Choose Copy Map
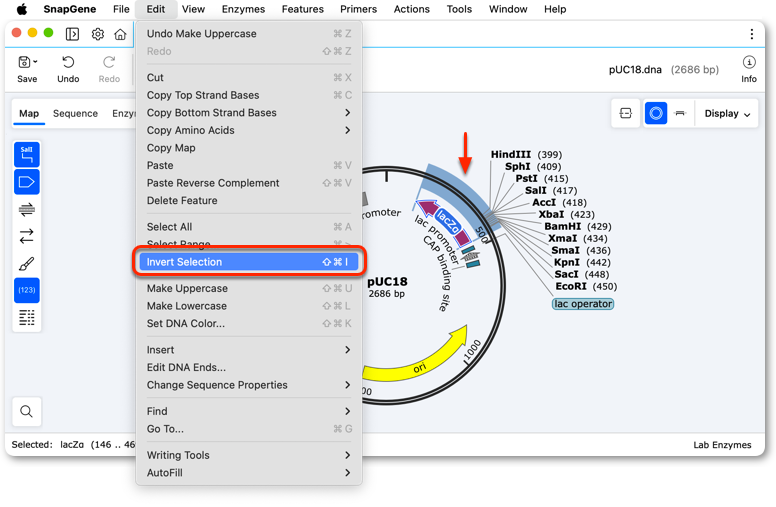This screenshot has width=776, height=507. (x=249, y=148)
